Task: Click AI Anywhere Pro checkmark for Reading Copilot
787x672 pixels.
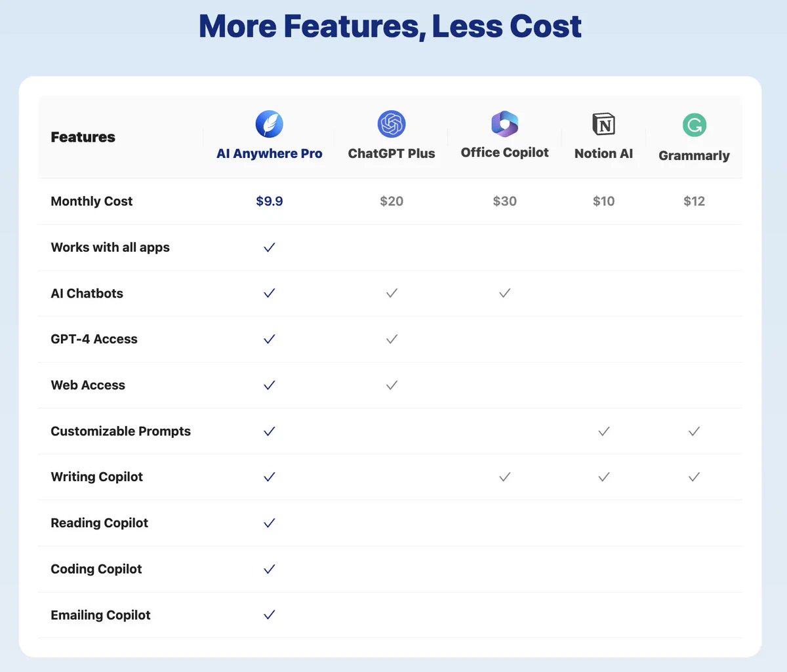Action: [x=269, y=523]
